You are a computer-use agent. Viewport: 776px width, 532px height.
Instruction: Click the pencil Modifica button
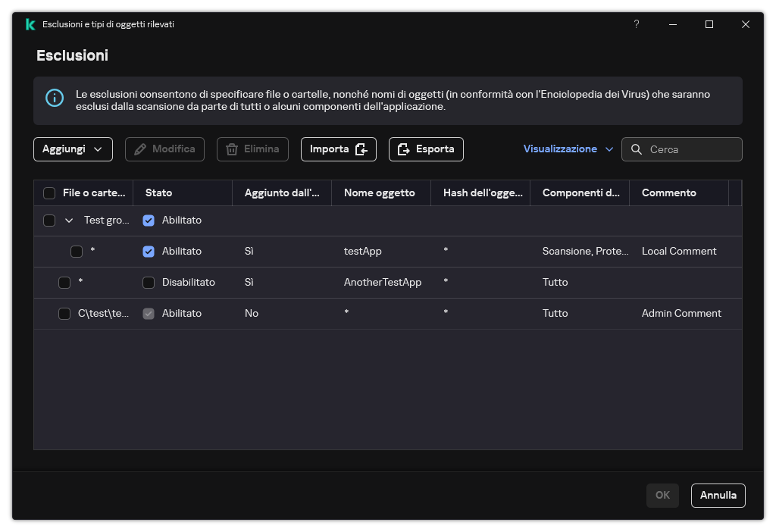(164, 149)
